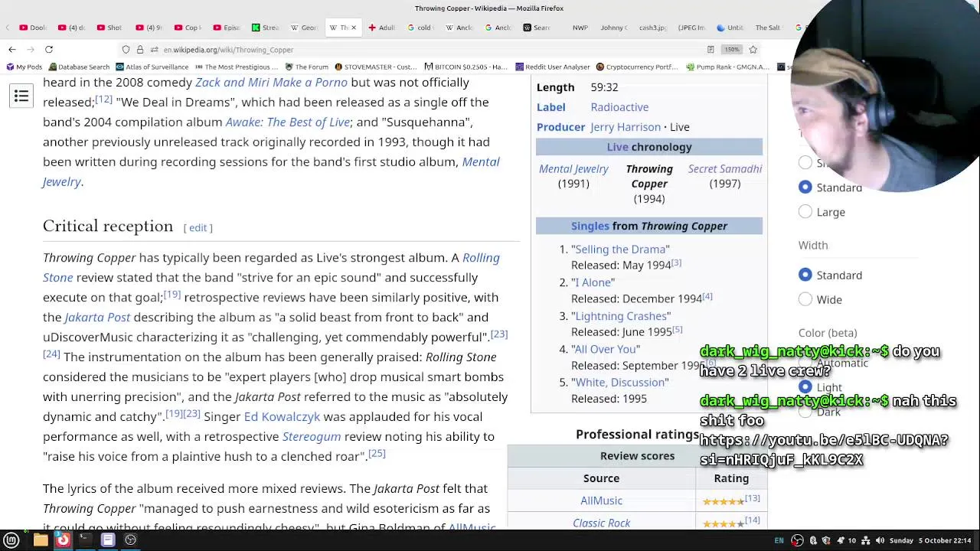Open the AllMusic source link in the ratings table
Screen dimensions: 980x551
(601, 500)
